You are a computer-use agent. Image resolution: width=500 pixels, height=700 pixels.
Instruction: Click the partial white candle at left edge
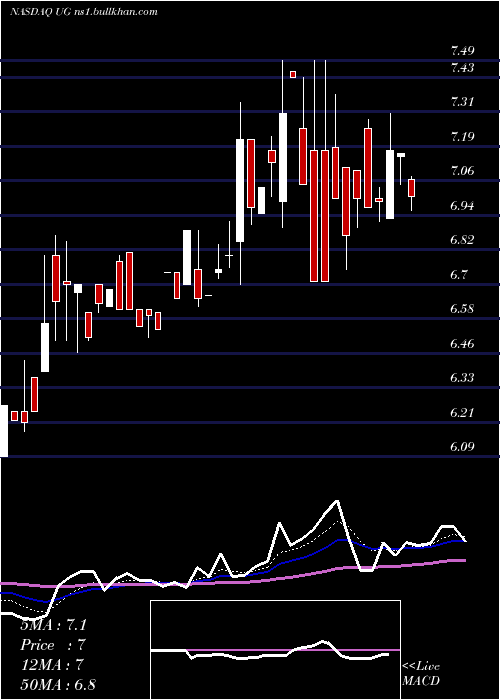[4, 431]
